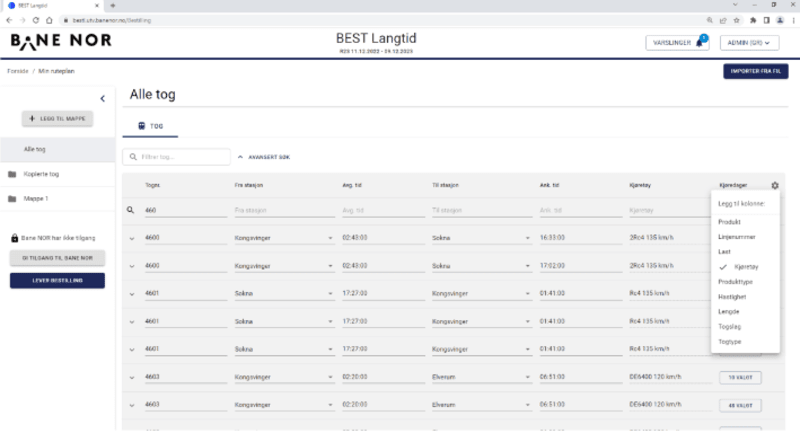Open Fra stasjon dropdown for first 4601 row

(330, 294)
